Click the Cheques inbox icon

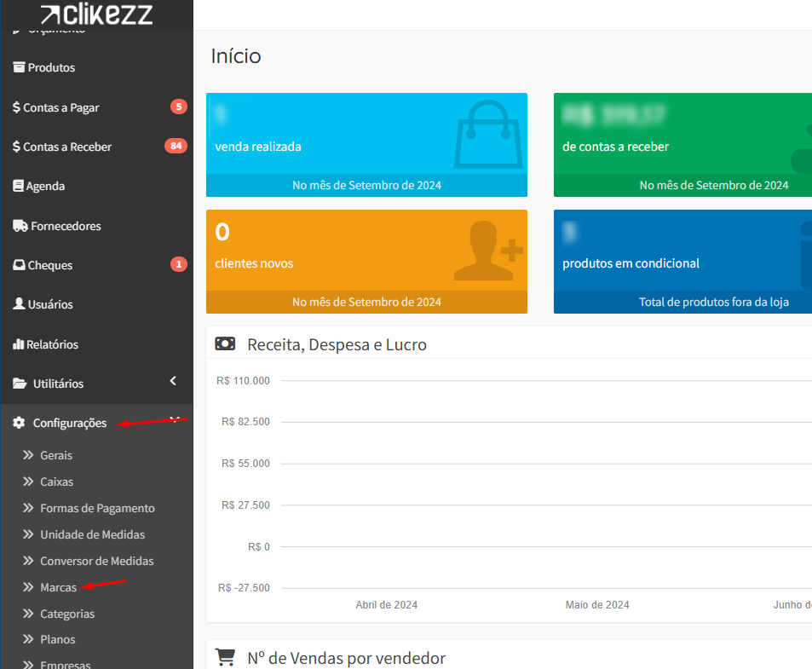click(19, 265)
